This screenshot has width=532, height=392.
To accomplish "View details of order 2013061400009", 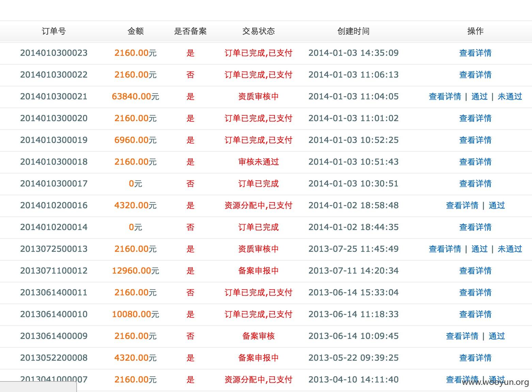I will pyautogui.click(x=462, y=336).
